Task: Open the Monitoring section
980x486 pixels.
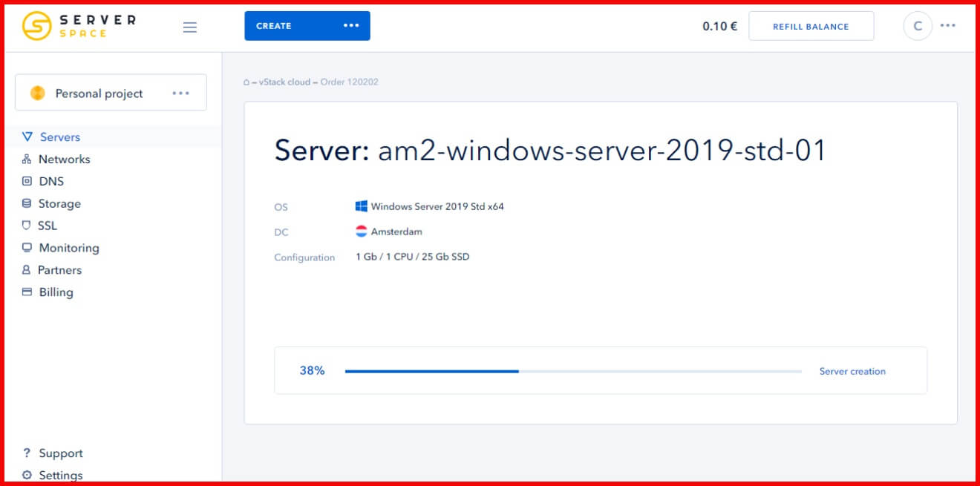Action: (x=69, y=248)
